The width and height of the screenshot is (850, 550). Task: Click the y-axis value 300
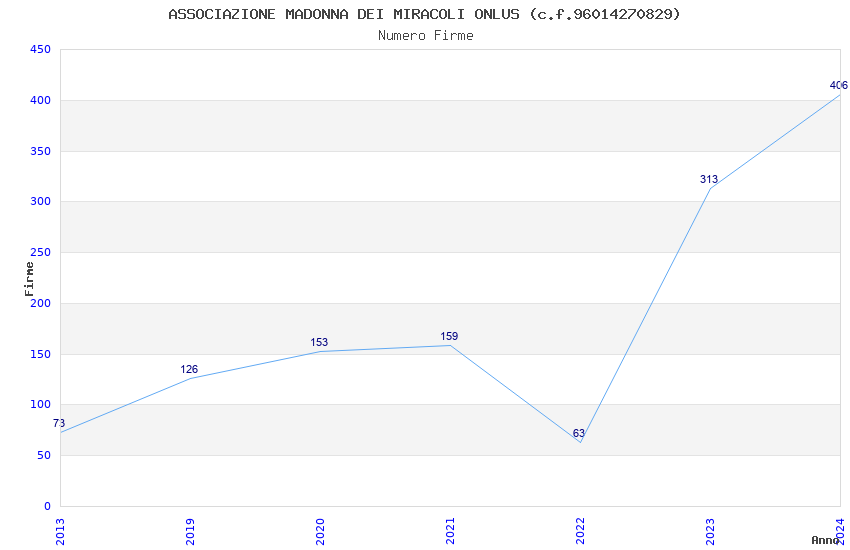40,201
